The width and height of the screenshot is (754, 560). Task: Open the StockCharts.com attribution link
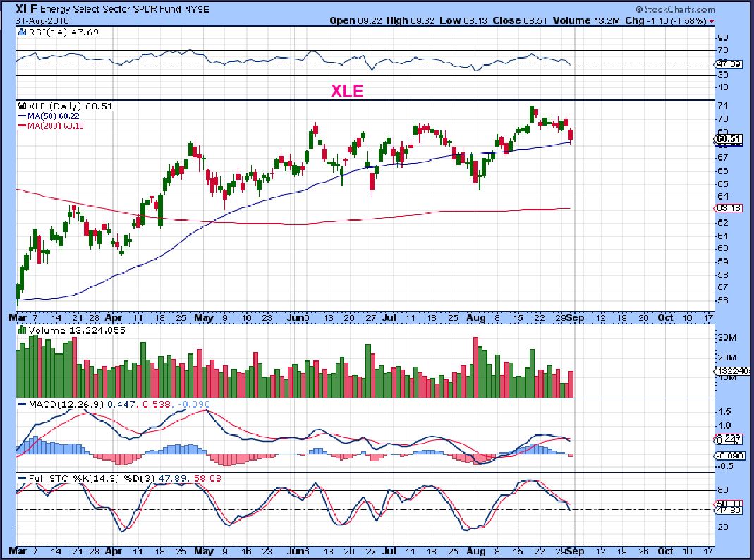(675, 9)
